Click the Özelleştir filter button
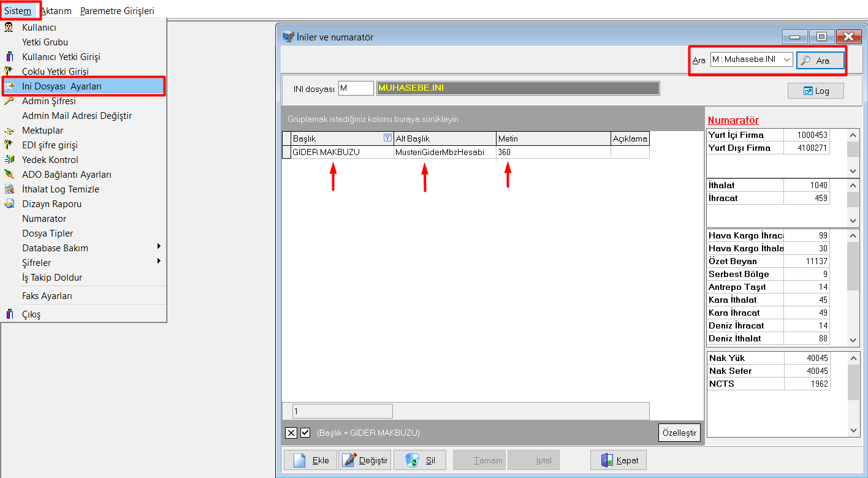 pyautogui.click(x=679, y=433)
